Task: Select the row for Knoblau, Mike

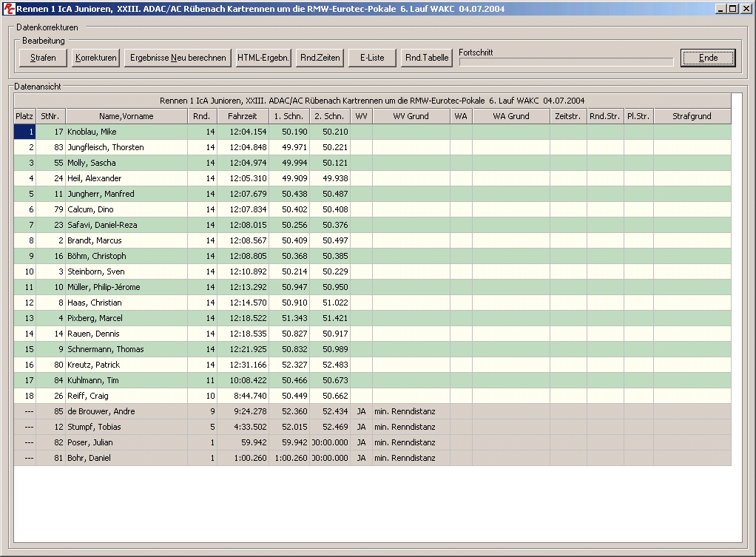Action: point(126,132)
